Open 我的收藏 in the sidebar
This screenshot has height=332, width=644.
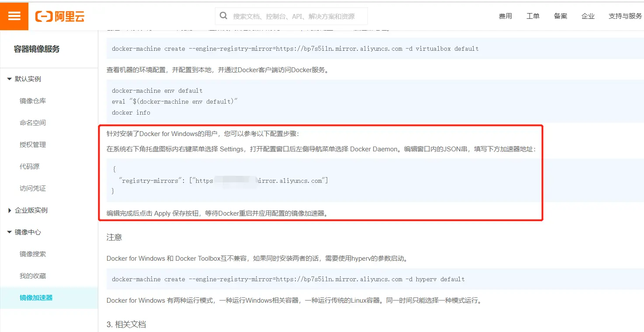click(33, 276)
